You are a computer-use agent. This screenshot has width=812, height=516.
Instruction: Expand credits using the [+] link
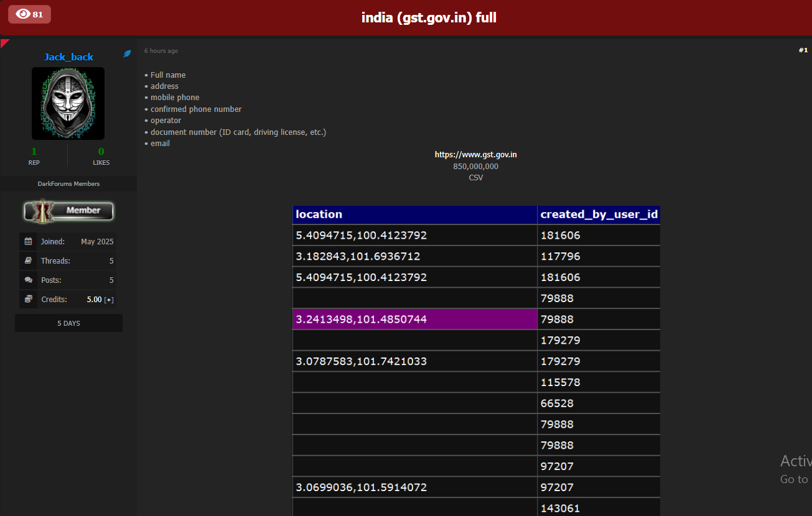[109, 300]
